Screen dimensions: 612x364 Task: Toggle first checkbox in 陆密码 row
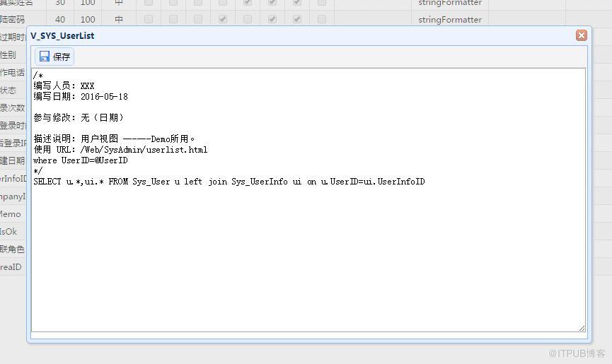coord(149,19)
